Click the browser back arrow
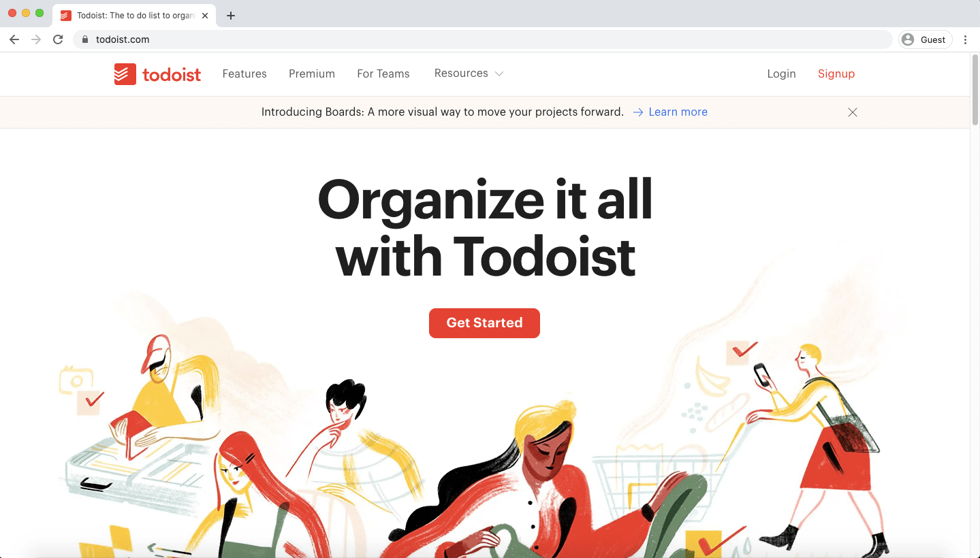This screenshot has height=558, width=980. point(14,39)
